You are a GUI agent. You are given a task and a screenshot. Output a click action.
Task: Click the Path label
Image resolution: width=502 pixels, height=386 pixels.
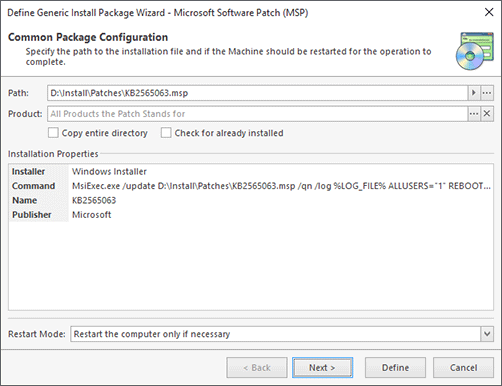[x=18, y=93]
